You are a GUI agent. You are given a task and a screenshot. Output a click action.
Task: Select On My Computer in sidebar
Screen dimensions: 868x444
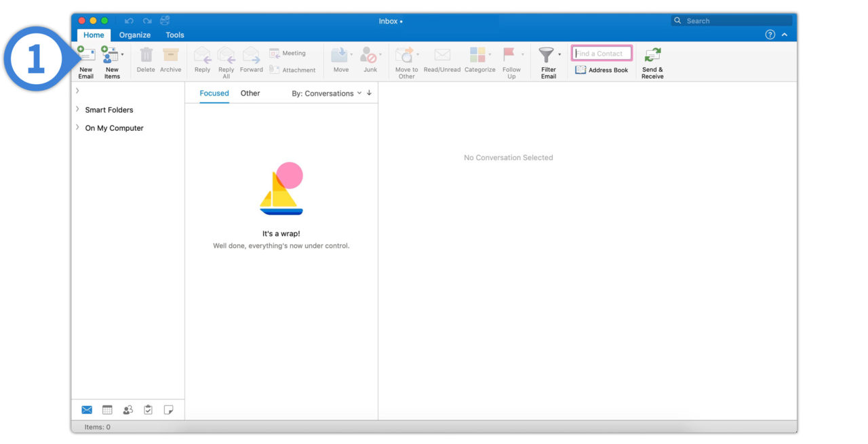pos(114,128)
